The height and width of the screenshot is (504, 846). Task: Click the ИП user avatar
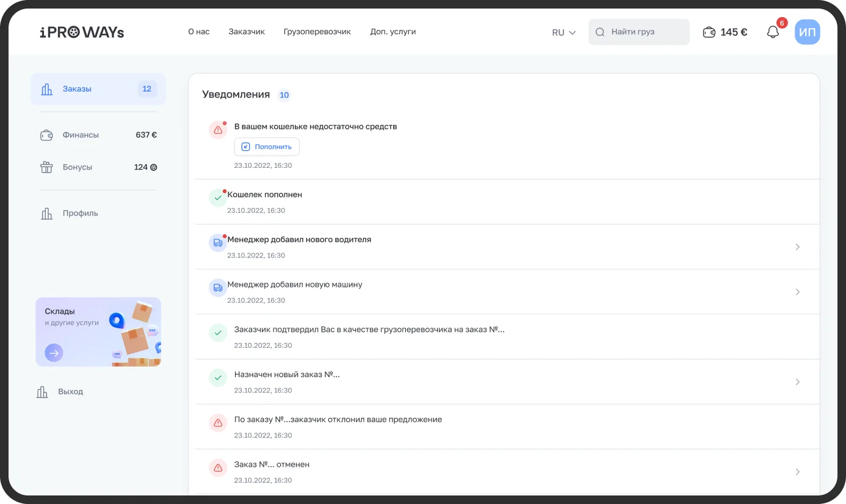[807, 32]
